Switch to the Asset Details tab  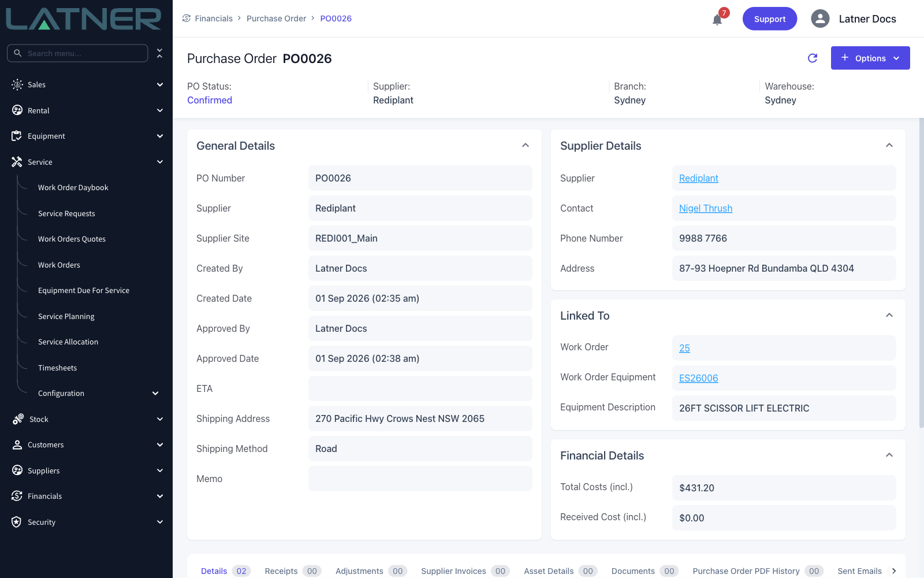tap(561, 571)
